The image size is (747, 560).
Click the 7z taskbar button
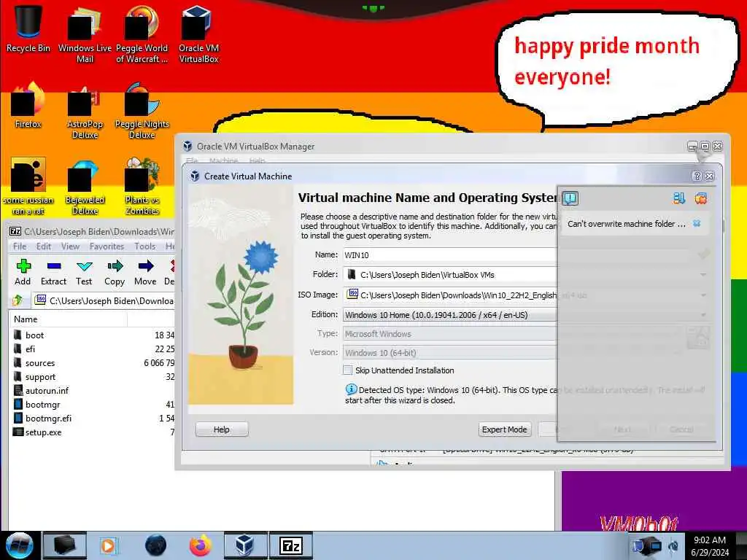[x=291, y=545]
